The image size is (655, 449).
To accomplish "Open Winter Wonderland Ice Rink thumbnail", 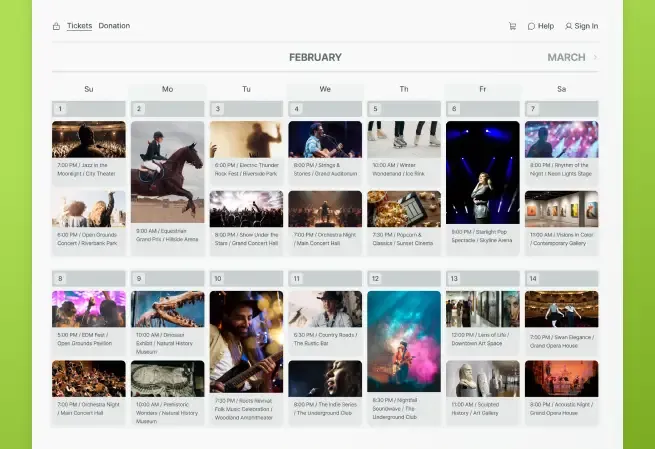I will (x=404, y=140).
